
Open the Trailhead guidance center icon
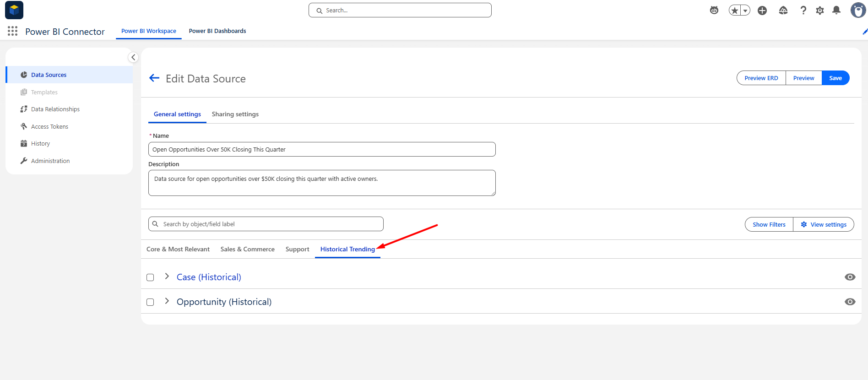point(783,10)
